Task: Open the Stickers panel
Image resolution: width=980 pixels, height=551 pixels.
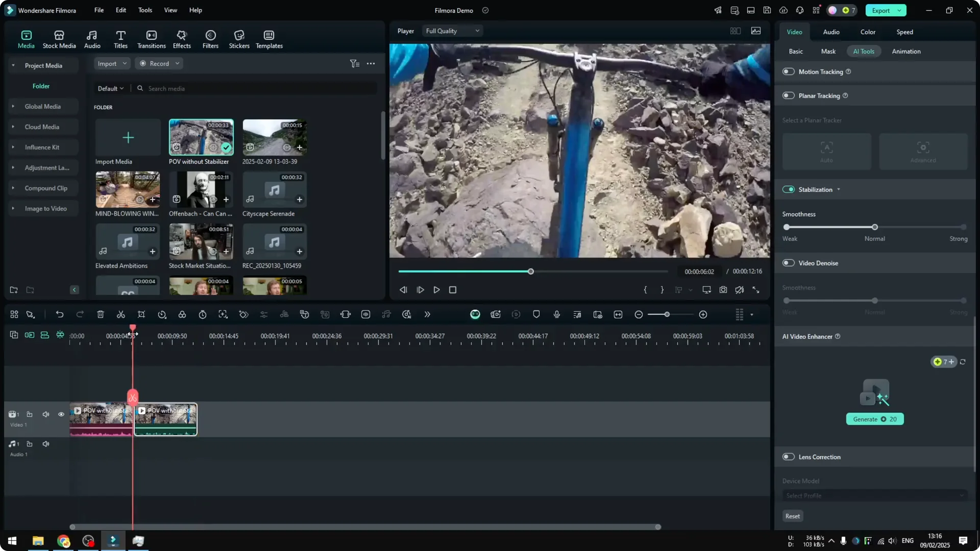Action: click(x=239, y=38)
